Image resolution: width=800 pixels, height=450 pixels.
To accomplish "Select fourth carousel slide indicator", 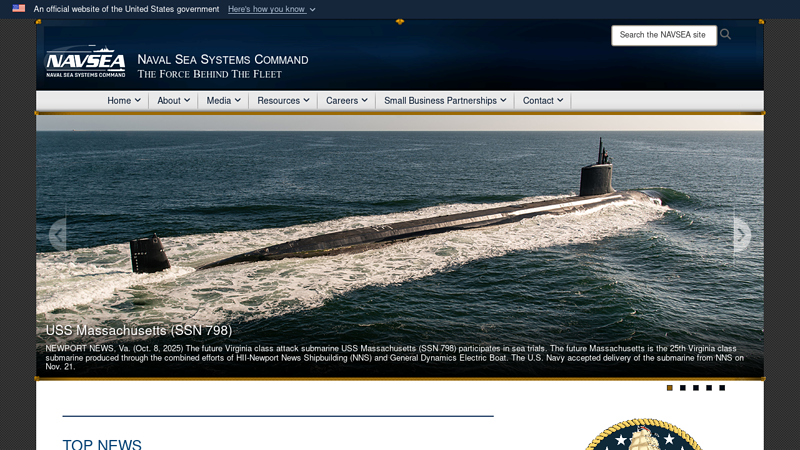I will pos(709,388).
